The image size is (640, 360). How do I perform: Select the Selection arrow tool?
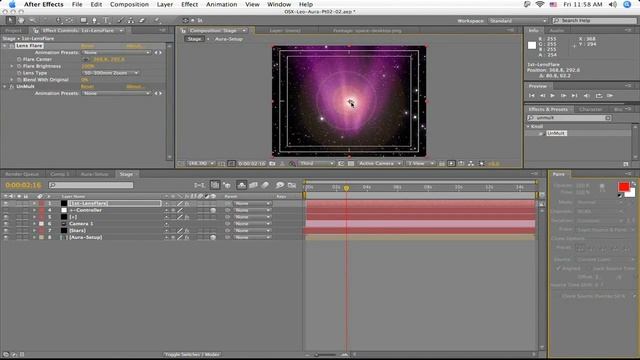(11, 20)
